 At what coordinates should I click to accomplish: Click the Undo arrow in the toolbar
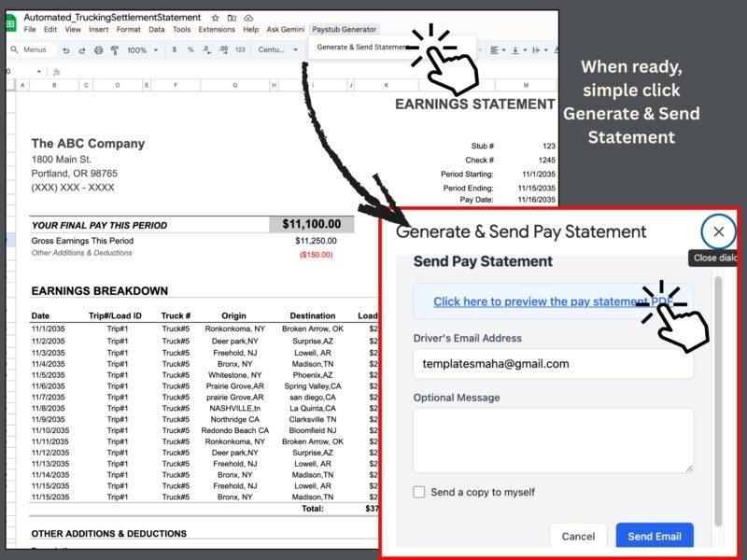65,50
